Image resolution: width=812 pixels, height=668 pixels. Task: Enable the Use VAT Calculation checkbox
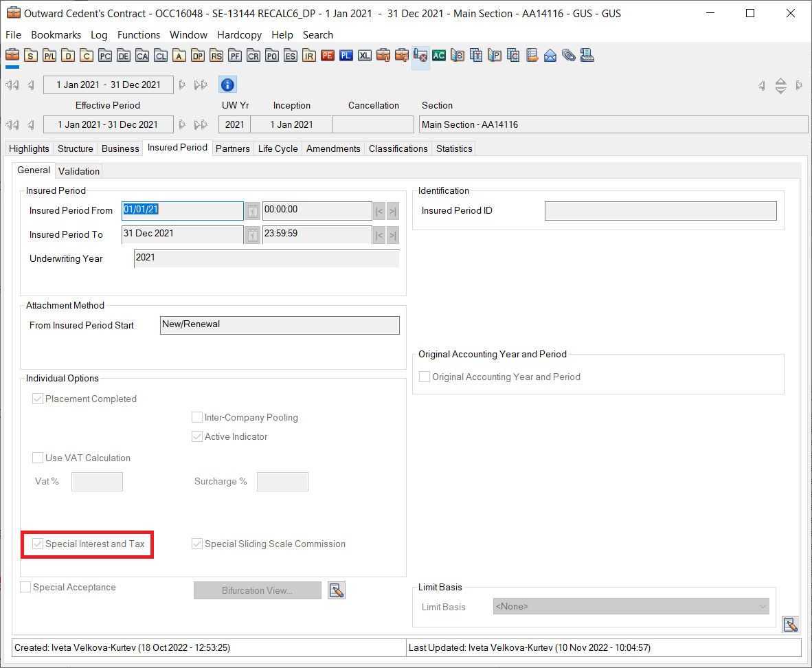tap(38, 458)
